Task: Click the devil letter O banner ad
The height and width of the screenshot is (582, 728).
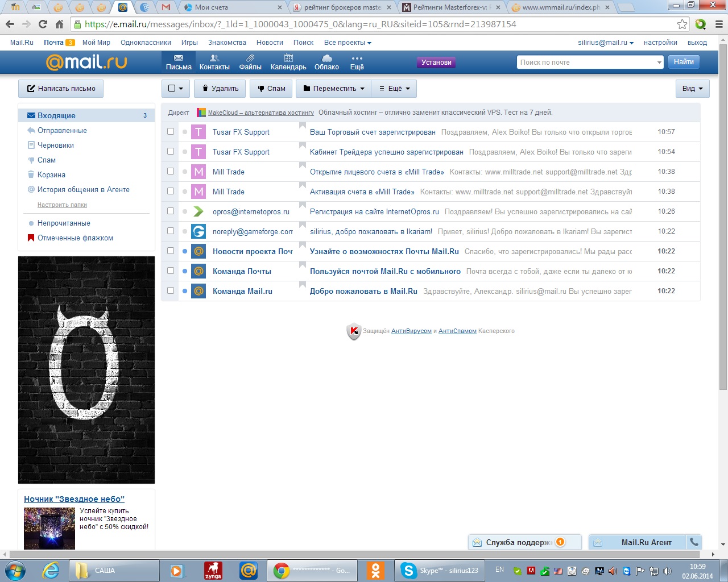Action: [x=86, y=370]
